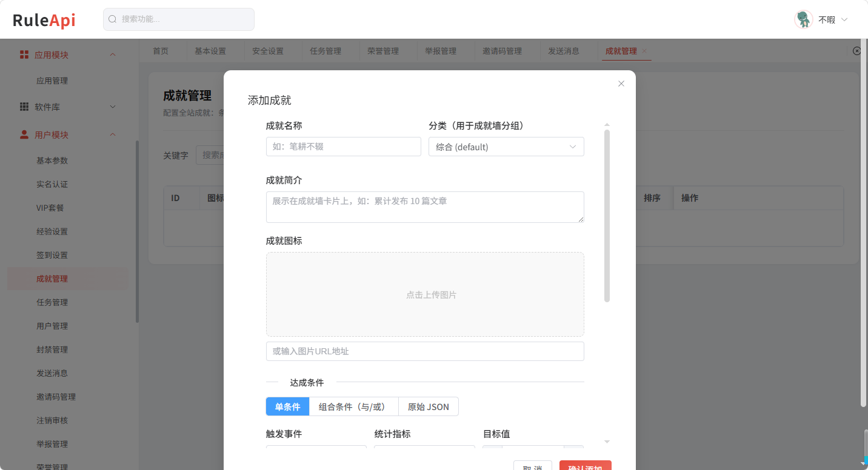Click the 成就名称 input field
This screenshot has height=470, width=868.
pyautogui.click(x=344, y=147)
